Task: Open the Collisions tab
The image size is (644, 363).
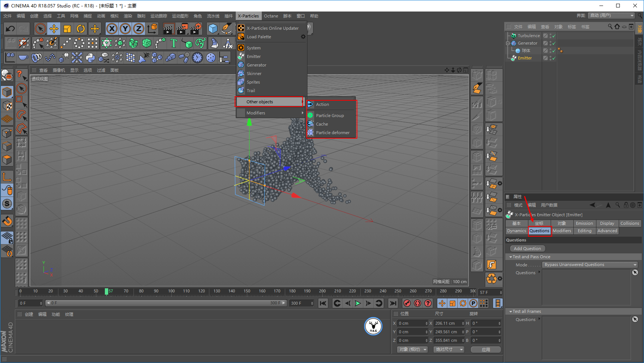Action: coord(630,223)
